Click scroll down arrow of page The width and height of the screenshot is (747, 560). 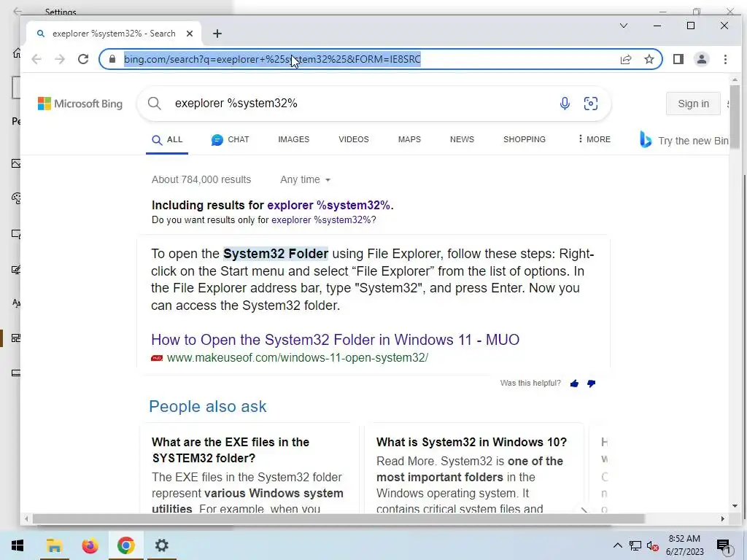tap(735, 506)
